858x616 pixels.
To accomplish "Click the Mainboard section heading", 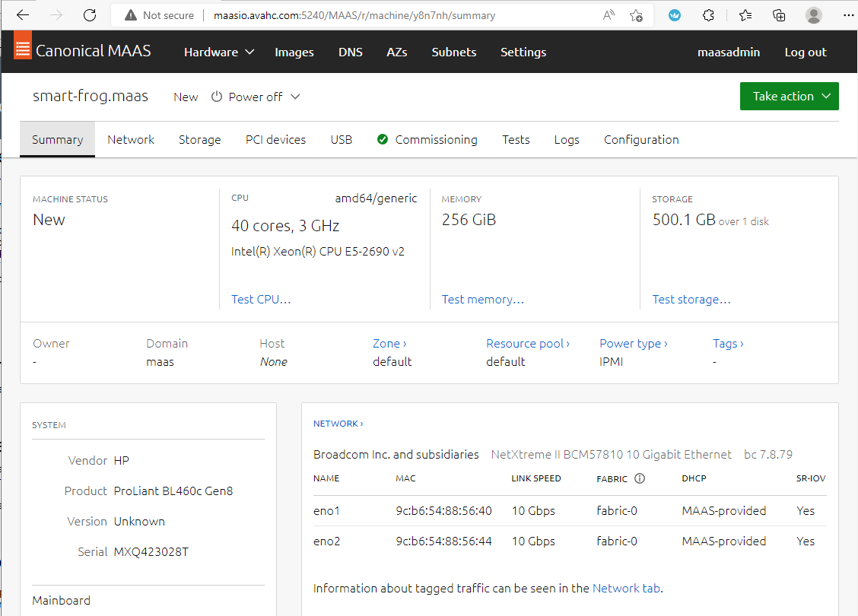I will 62,600.
